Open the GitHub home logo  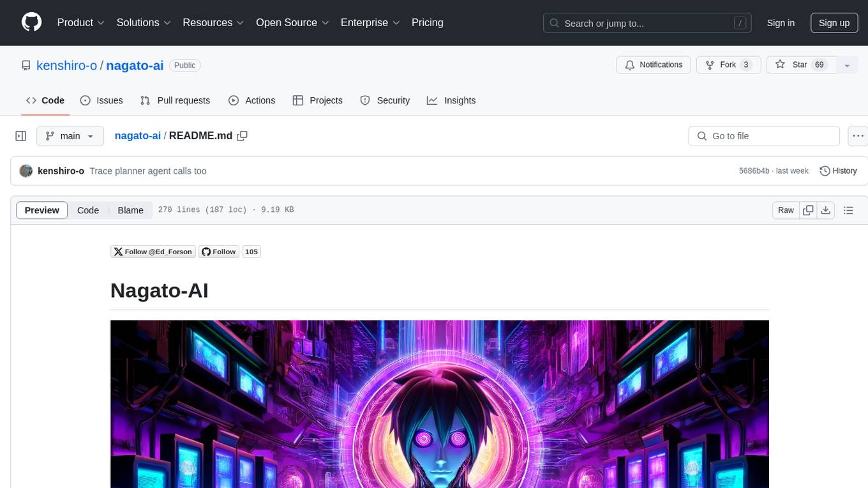31,22
